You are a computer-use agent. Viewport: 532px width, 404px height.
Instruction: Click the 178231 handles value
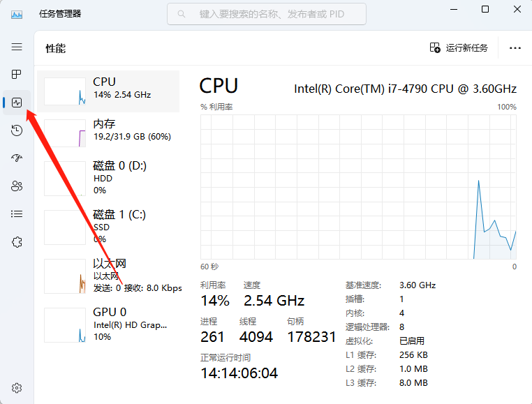pos(311,337)
